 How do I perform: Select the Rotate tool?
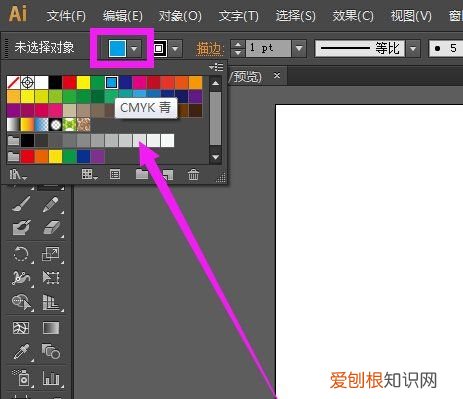[21, 254]
